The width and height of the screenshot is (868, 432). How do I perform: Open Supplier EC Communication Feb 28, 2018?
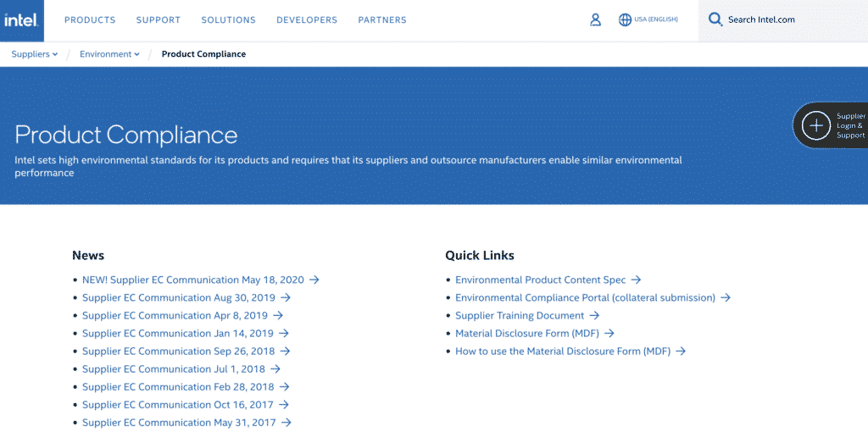point(178,386)
